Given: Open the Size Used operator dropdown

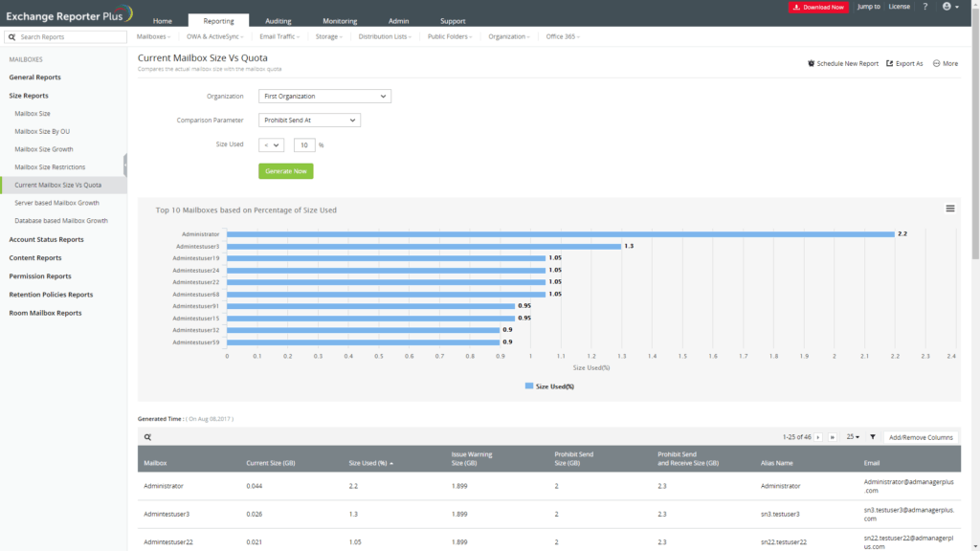Looking at the screenshot, I should point(271,145).
